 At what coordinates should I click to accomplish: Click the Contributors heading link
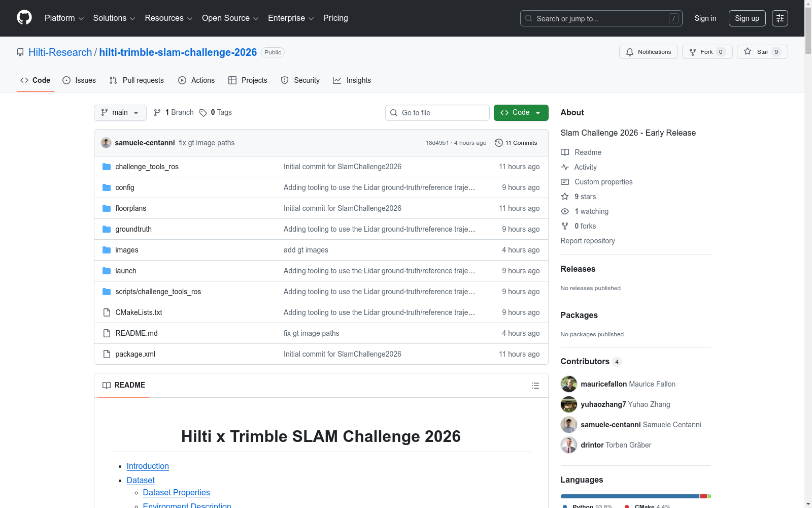[591, 361]
